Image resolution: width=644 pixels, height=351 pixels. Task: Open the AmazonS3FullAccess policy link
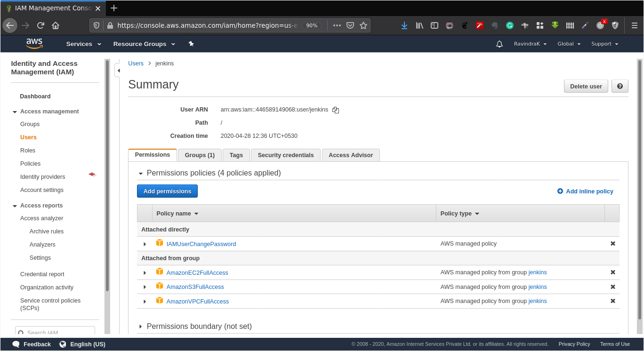pos(195,287)
